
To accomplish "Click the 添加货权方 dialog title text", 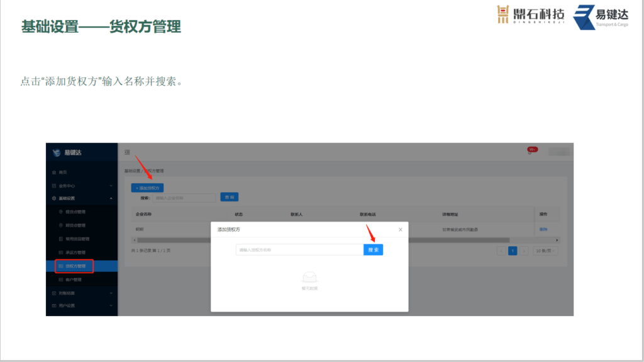I will pos(229,230).
